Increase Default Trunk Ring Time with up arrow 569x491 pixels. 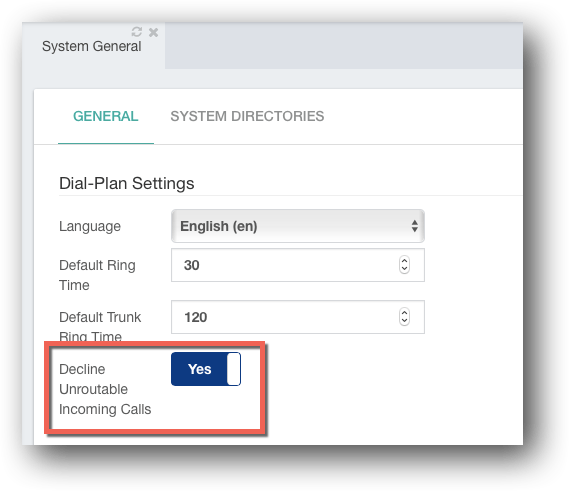[x=404, y=312]
